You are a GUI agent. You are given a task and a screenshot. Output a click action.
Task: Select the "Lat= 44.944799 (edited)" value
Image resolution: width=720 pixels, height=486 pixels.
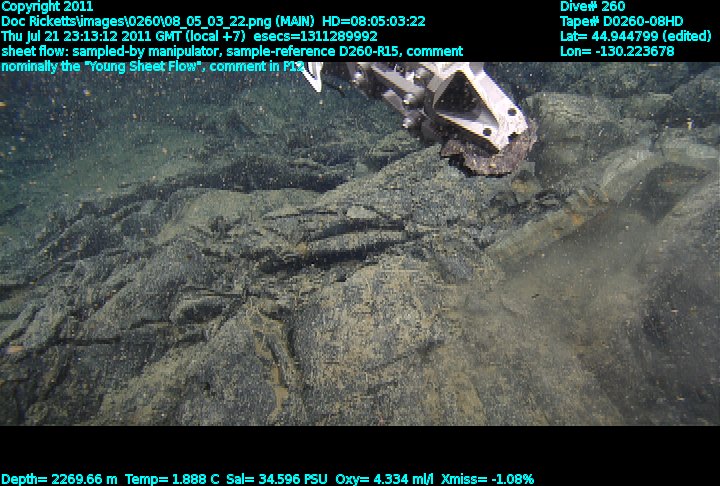coord(636,36)
